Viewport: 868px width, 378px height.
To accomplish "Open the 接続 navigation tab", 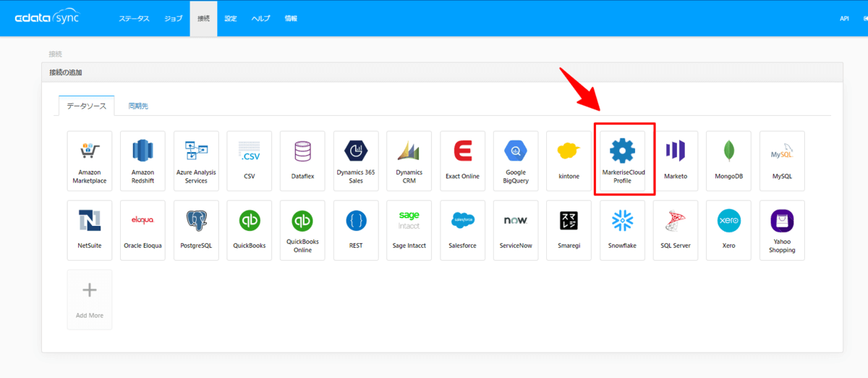I will pos(204,18).
